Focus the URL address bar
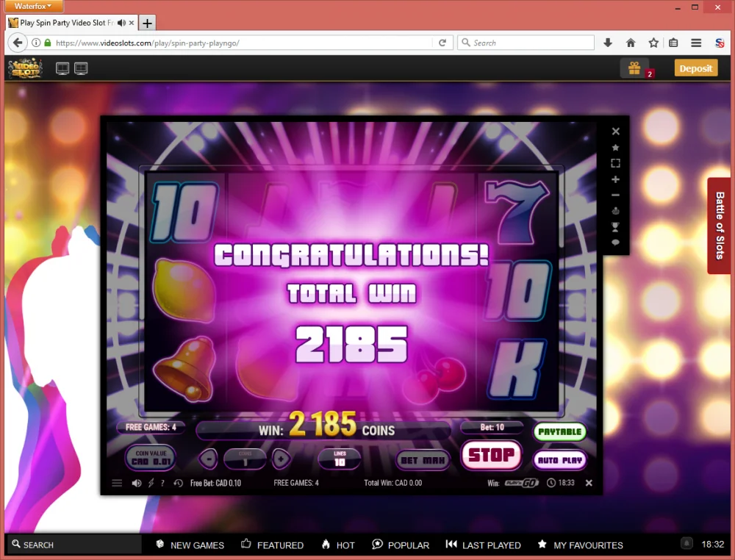The image size is (735, 560). [241, 43]
